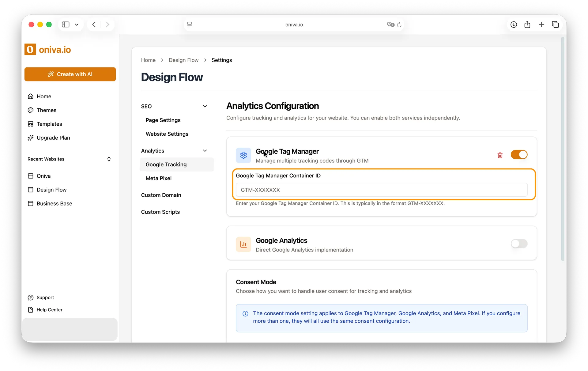This screenshot has width=588, height=371.
Task: Open the Design Flow breadcrumb link
Action: pyautogui.click(x=183, y=60)
